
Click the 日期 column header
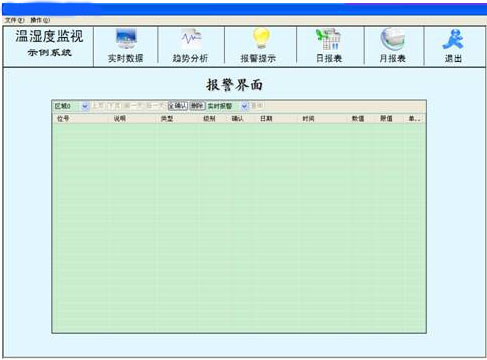(x=266, y=119)
